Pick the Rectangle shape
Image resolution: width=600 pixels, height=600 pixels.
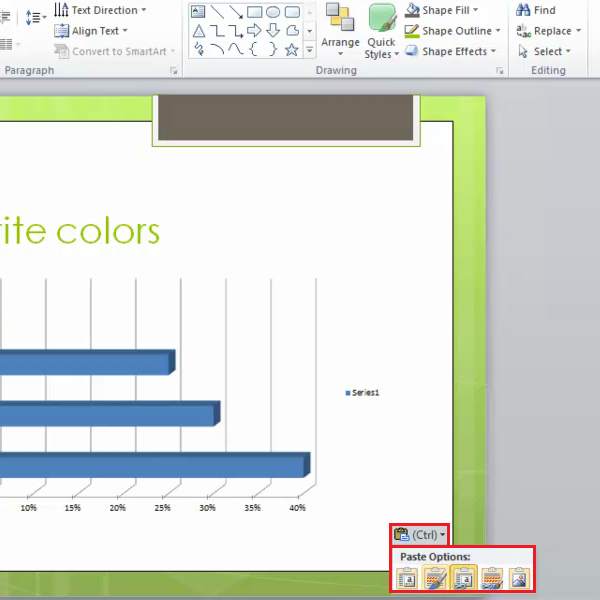click(x=254, y=12)
